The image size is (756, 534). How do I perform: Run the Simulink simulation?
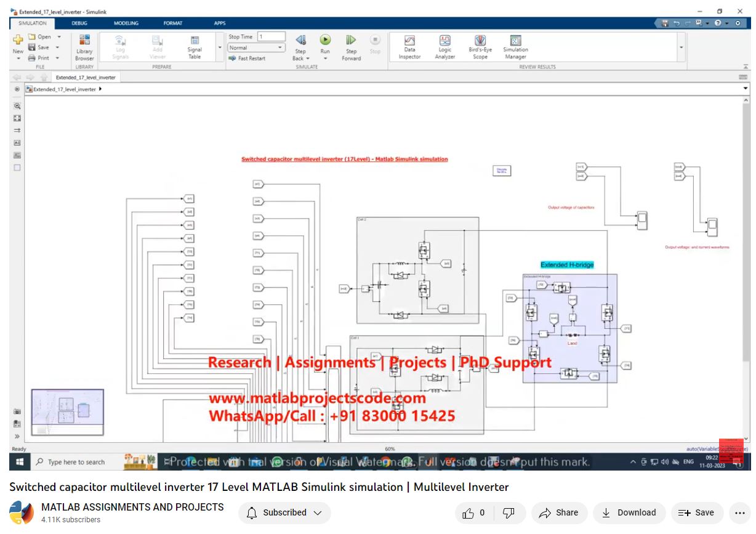324,41
